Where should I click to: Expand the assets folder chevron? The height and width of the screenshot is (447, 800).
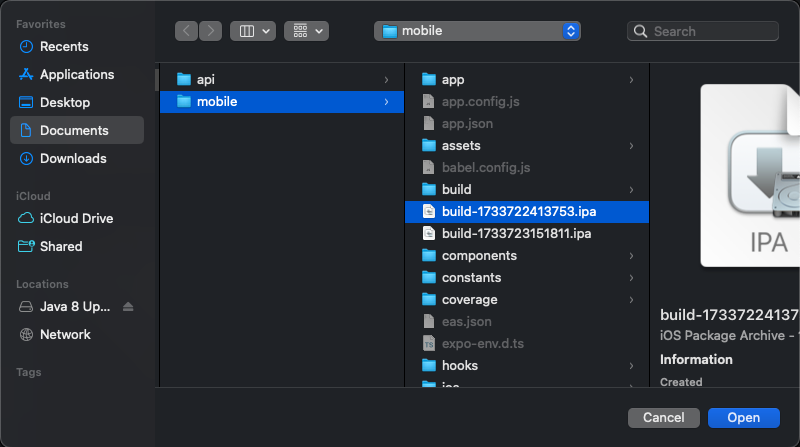(x=632, y=146)
